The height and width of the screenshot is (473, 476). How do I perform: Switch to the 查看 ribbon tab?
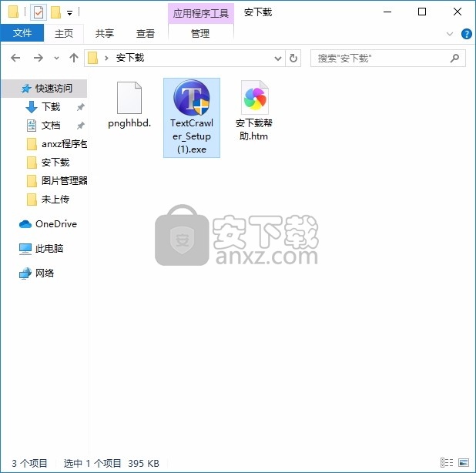click(x=146, y=33)
